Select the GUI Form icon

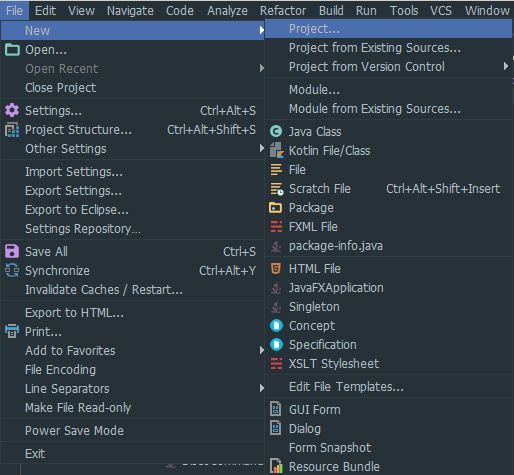[x=275, y=409]
